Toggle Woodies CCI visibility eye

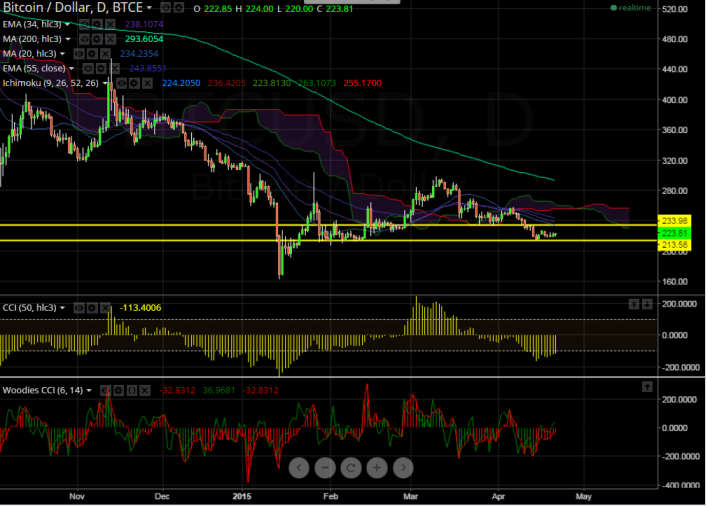tap(105, 390)
